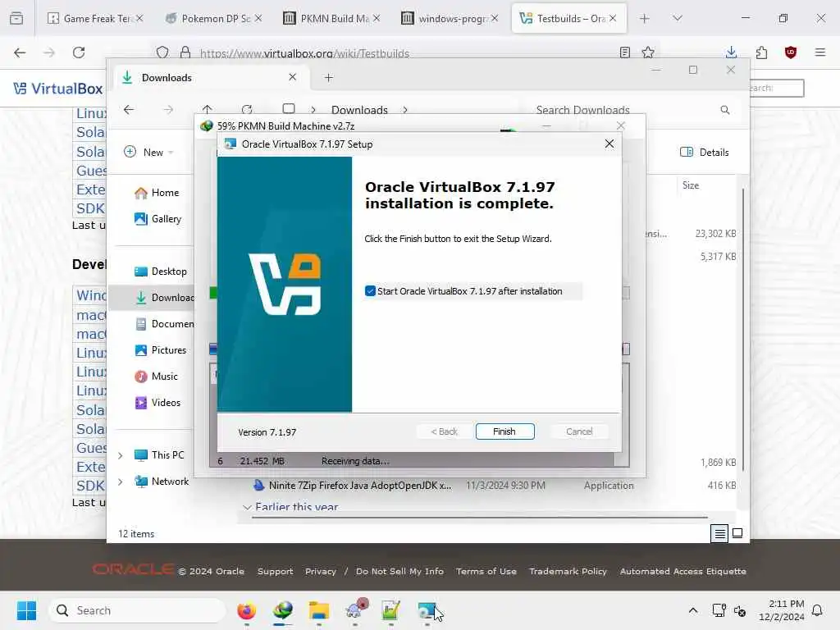Open the list all tabs dropdown

coord(678,18)
